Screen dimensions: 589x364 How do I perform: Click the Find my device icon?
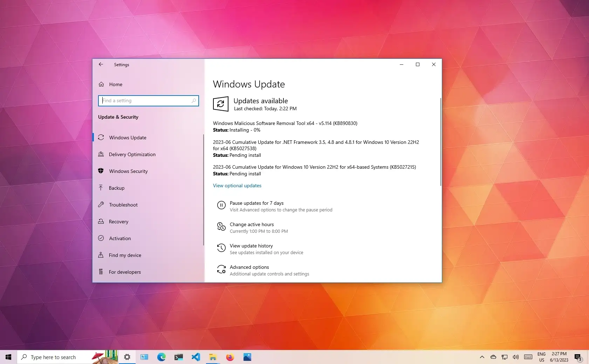[101, 255]
